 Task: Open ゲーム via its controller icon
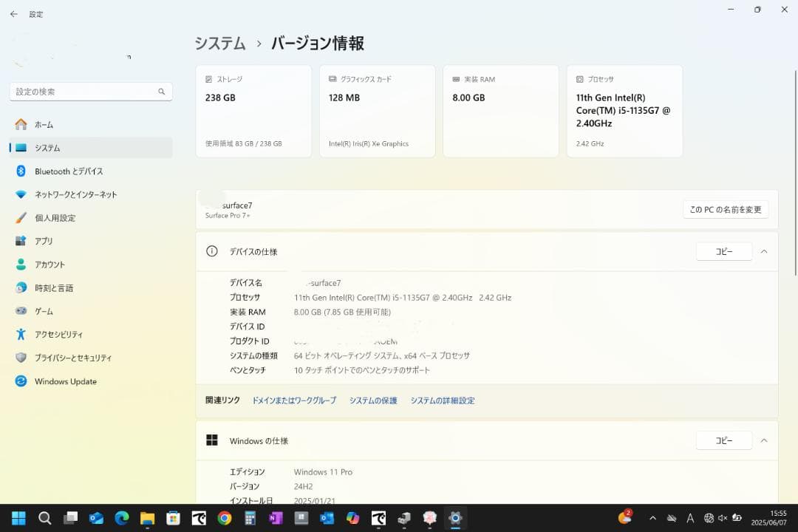[21, 310]
